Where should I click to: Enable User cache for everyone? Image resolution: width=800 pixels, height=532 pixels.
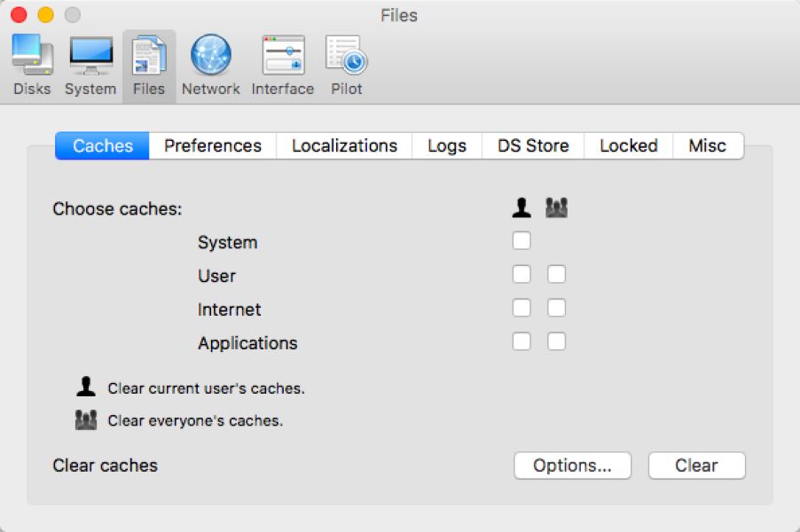point(556,274)
